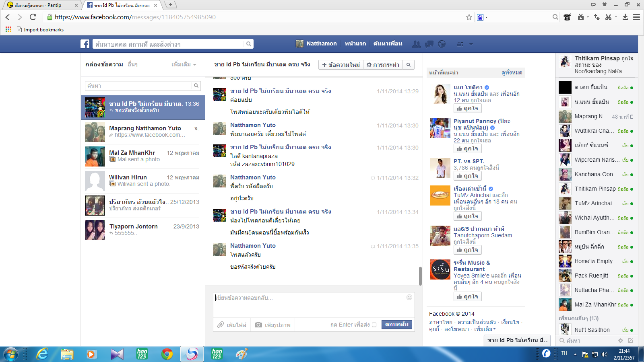Open the browser hamburger menu
The height and width of the screenshot is (362, 644).
coord(636,17)
